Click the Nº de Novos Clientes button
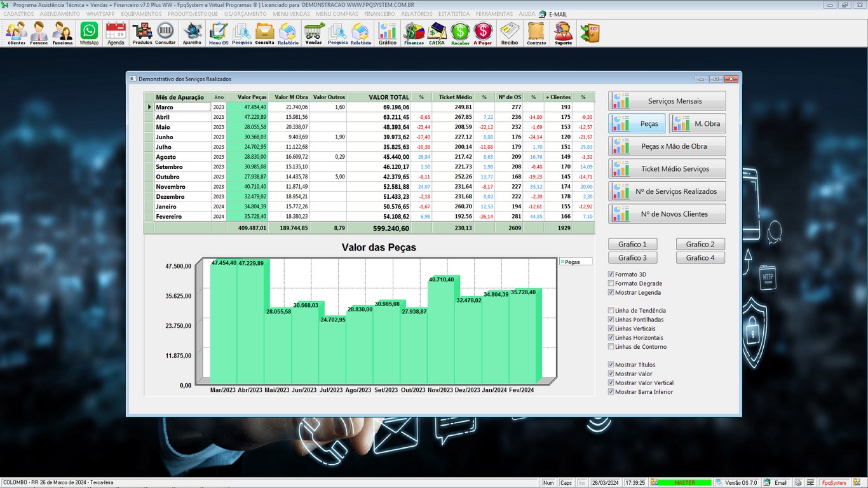868x488 pixels. [667, 214]
